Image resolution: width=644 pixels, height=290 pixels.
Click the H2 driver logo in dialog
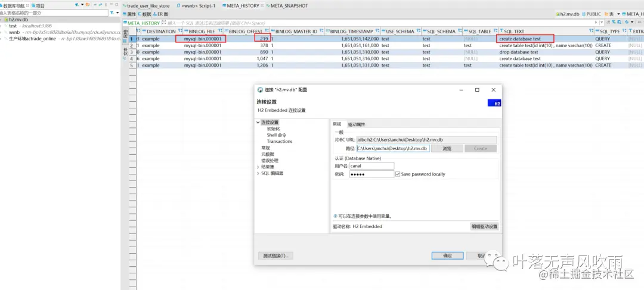coord(494,104)
